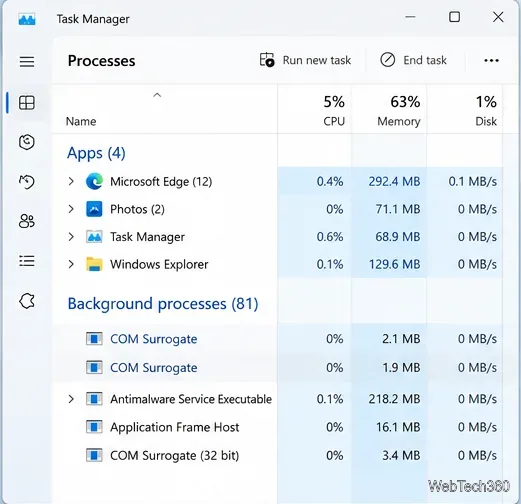Expand the Photos (2) process group
This screenshot has height=504, width=521.
coord(71,209)
